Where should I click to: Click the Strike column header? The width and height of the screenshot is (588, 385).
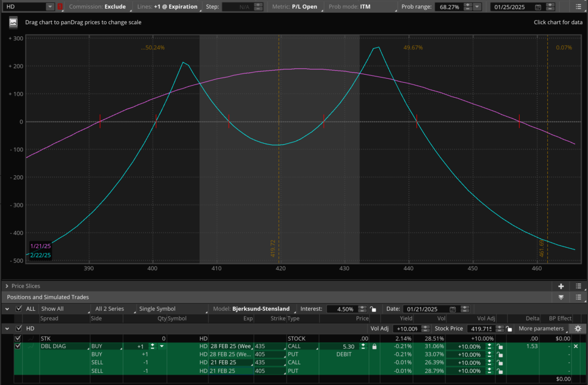(278, 318)
